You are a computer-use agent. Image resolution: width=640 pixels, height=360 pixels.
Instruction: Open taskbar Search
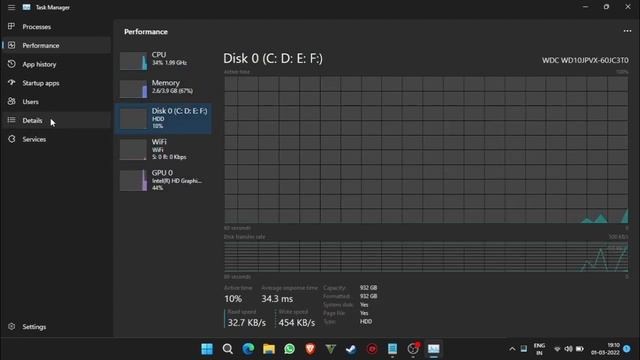228,349
